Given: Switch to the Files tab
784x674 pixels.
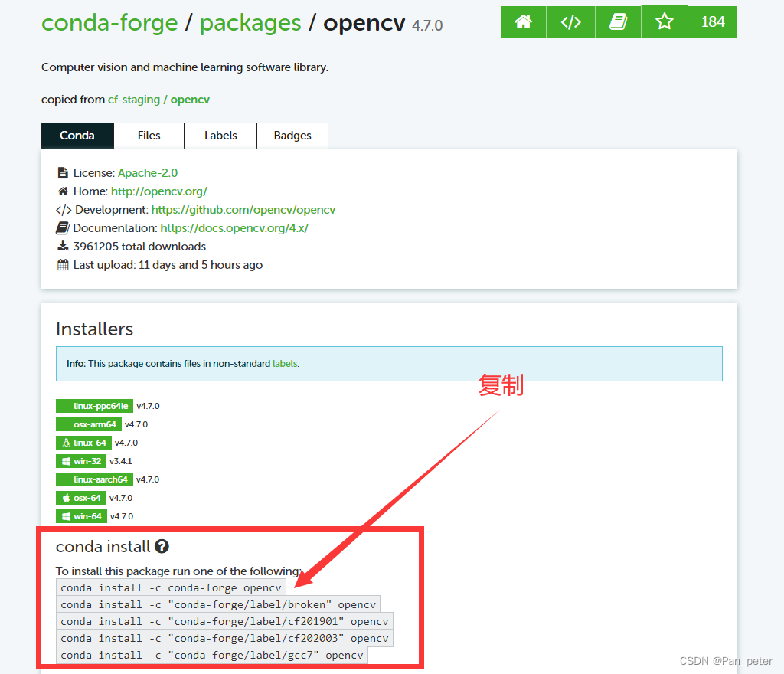Looking at the screenshot, I should [149, 136].
